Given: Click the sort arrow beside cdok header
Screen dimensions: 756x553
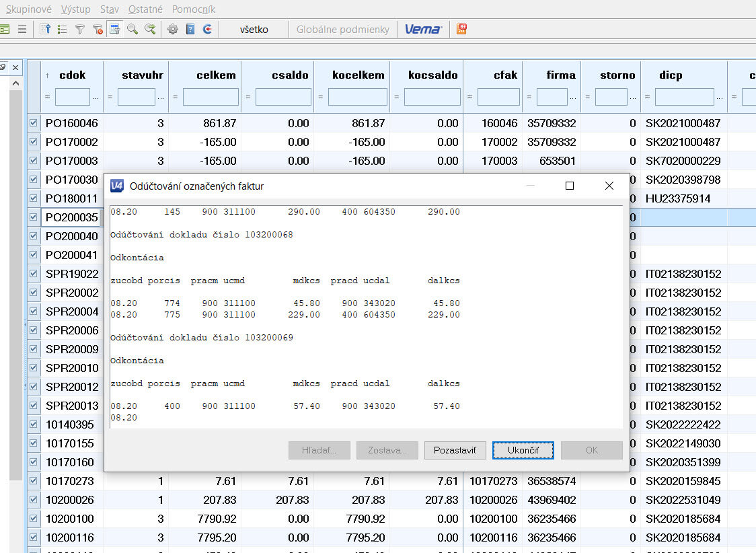Looking at the screenshot, I should coord(47,76).
